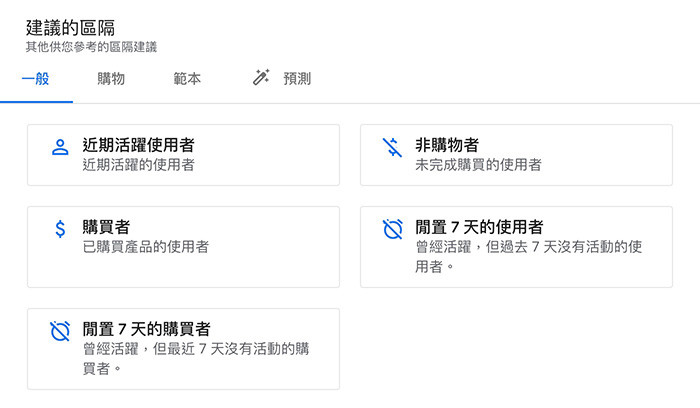Click the magic wand icon beside 預測

click(x=261, y=77)
